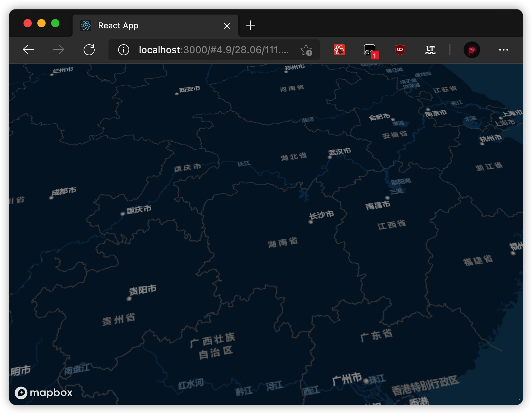Click the forward navigation arrow
This screenshot has height=414, width=532.
(x=59, y=50)
